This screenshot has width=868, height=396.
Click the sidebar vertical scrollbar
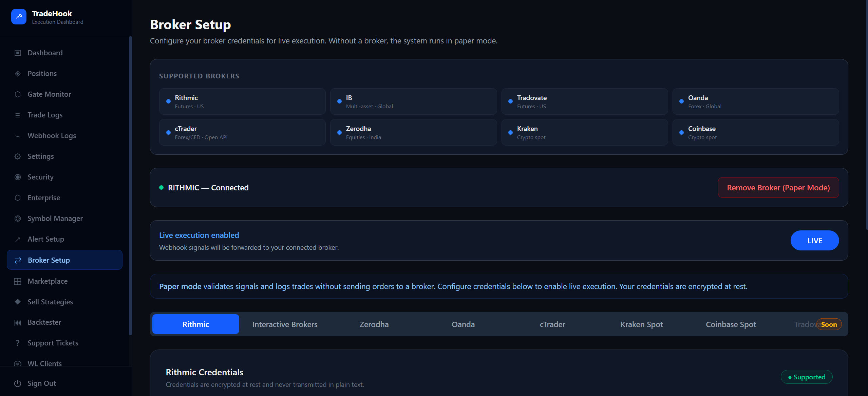130,186
